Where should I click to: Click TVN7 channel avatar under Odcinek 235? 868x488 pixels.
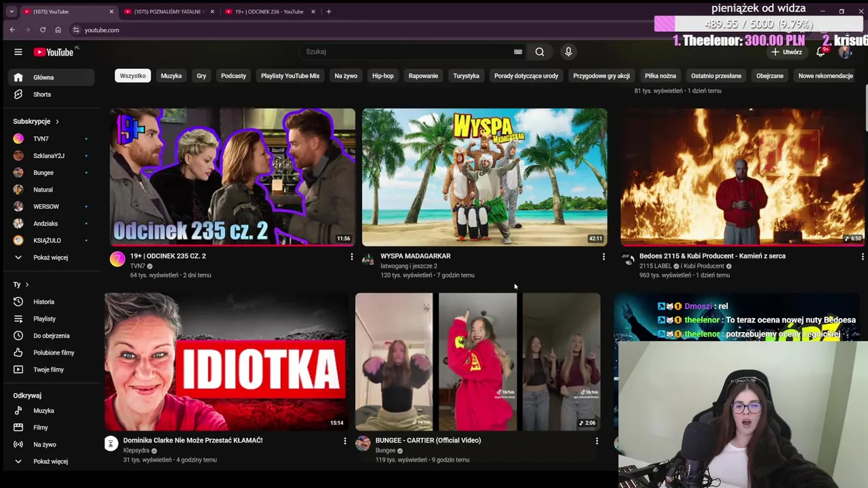point(117,259)
